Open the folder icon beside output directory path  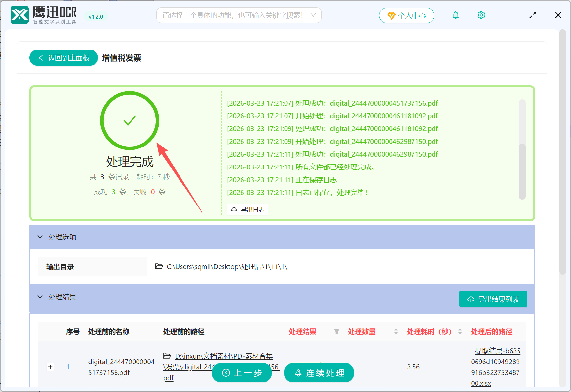point(159,266)
